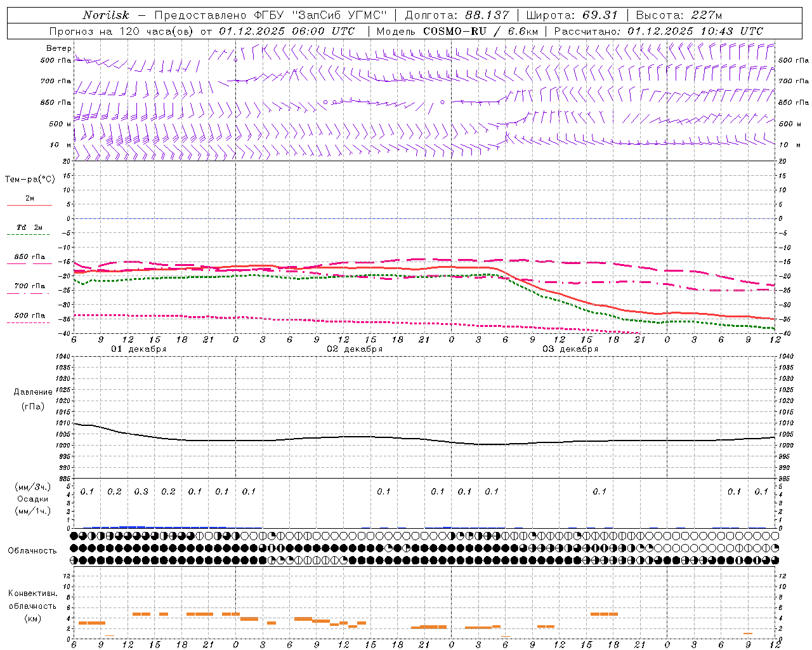The image size is (812, 650).
Task: Click 'Предоставлено ФГБУ "ЗапСиб УГМС"' header text
Action: pyautogui.click(x=271, y=15)
